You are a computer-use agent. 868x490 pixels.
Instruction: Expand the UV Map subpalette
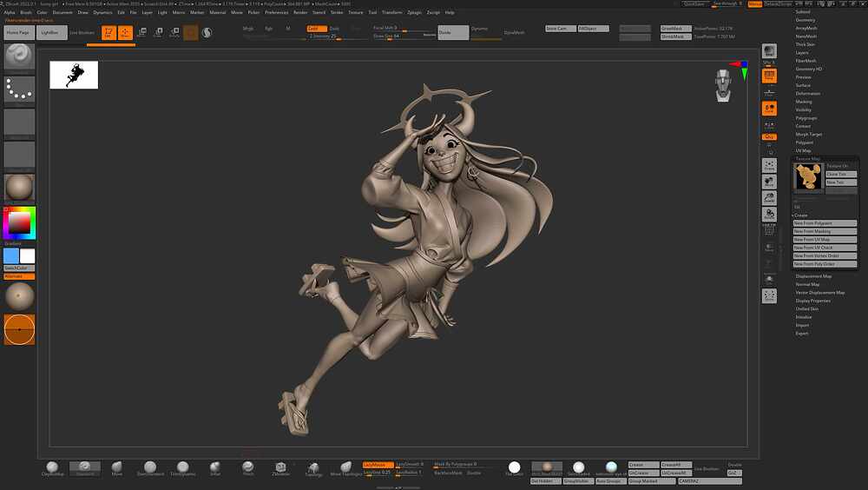click(x=803, y=151)
